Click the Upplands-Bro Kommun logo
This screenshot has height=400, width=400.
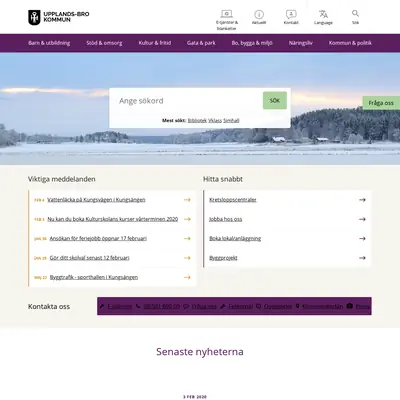click(59, 17)
